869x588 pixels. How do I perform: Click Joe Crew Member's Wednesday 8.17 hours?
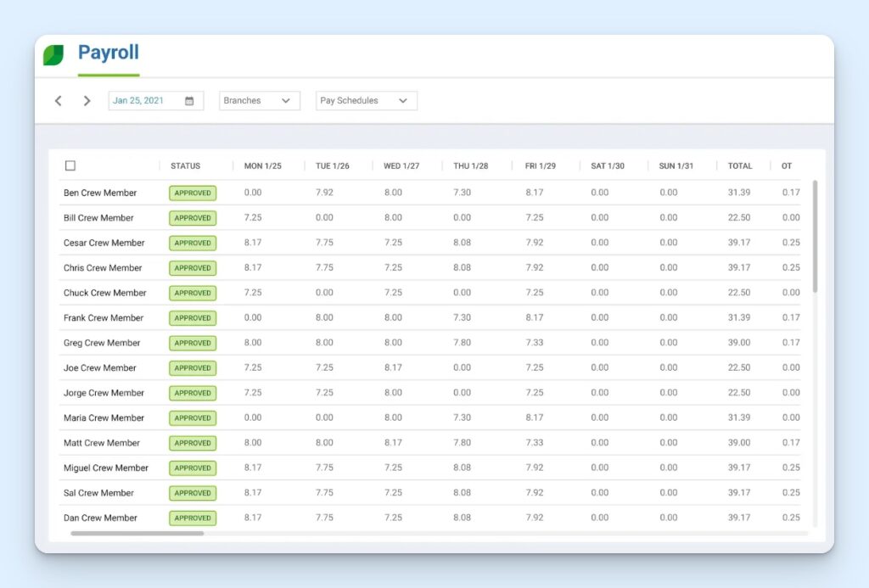click(393, 367)
